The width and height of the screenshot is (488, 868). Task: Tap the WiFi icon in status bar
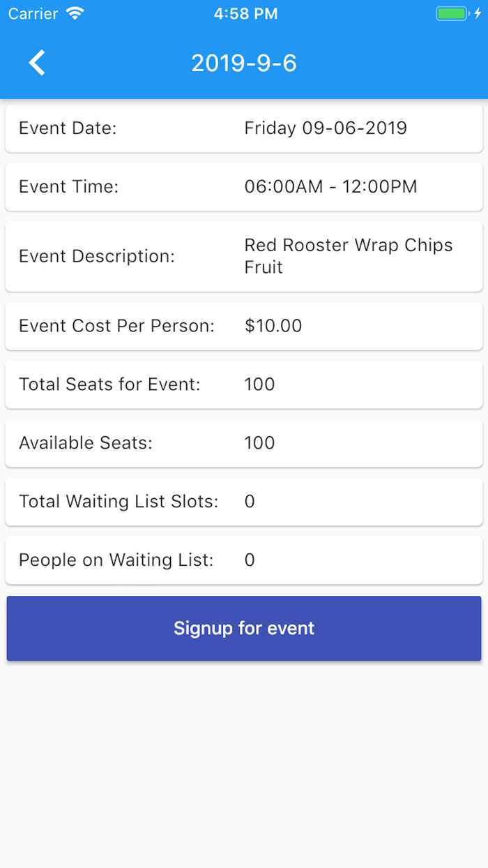[x=75, y=13]
